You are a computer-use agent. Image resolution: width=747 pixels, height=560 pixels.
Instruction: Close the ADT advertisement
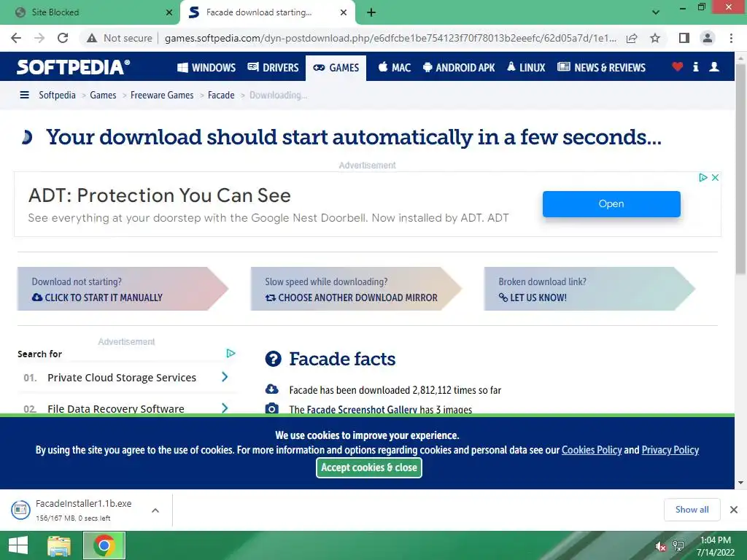715,178
